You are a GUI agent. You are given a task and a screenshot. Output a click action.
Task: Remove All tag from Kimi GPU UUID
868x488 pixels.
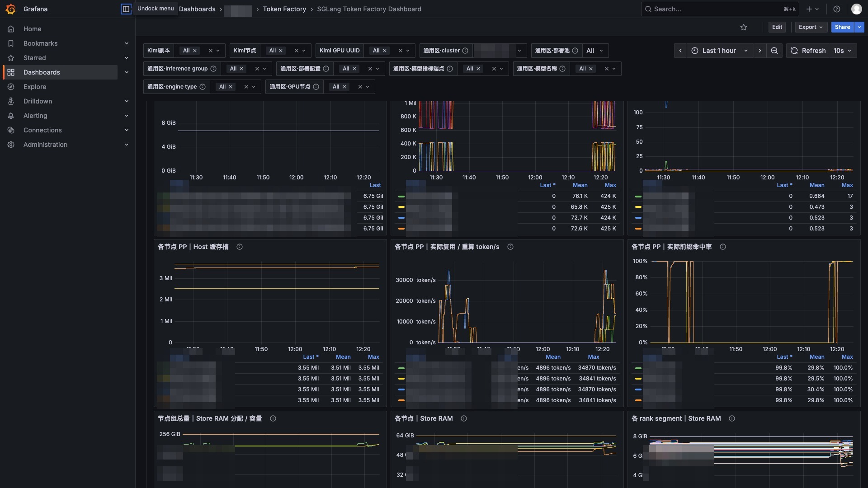(385, 51)
